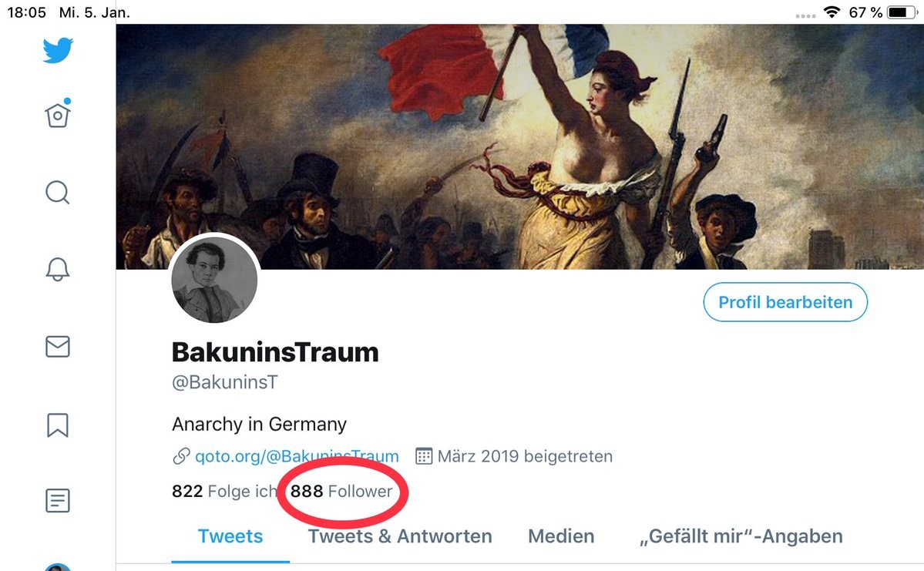Click the battery status icon
Viewport: 924px width, 571px height.
[x=902, y=12]
